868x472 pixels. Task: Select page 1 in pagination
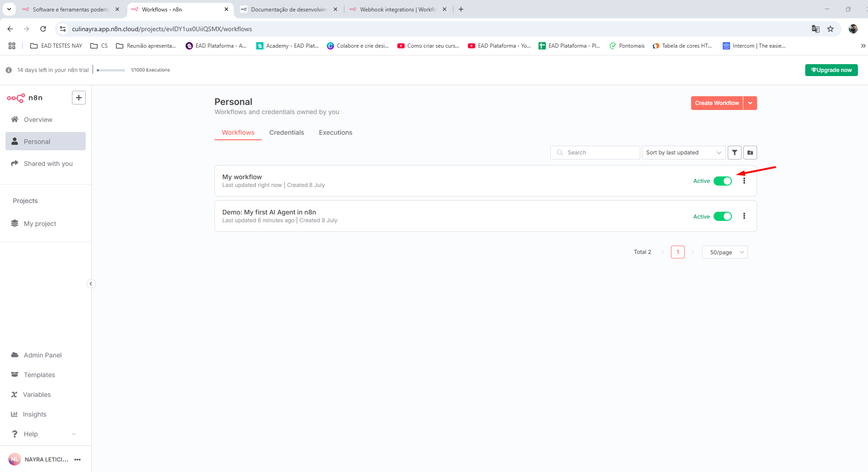tap(678, 252)
